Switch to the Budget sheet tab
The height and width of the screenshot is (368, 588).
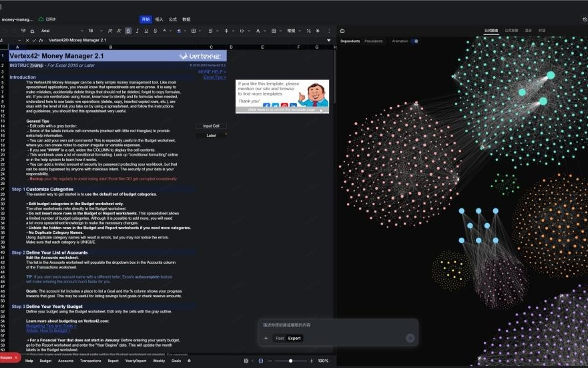point(45,361)
